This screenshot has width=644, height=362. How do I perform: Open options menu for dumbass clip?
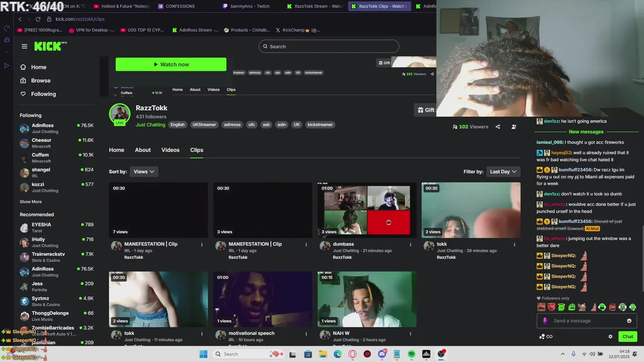[x=410, y=245]
